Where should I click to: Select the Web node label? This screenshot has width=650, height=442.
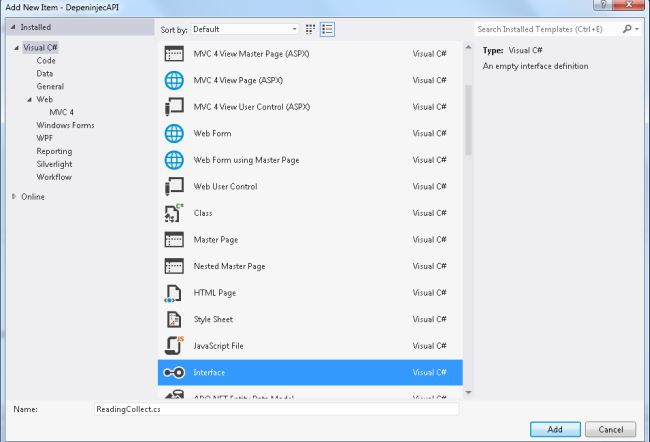pyautogui.click(x=44, y=100)
